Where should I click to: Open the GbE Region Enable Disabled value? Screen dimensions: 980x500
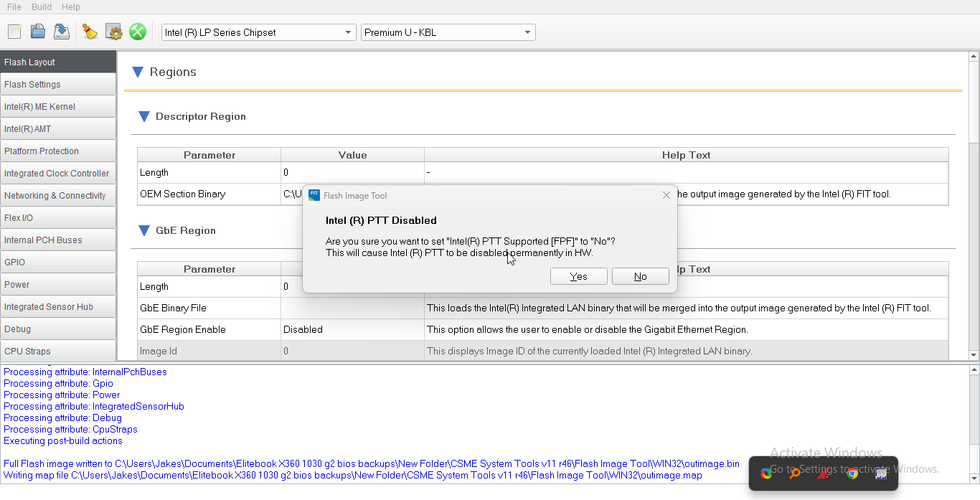tap(352, 330)
